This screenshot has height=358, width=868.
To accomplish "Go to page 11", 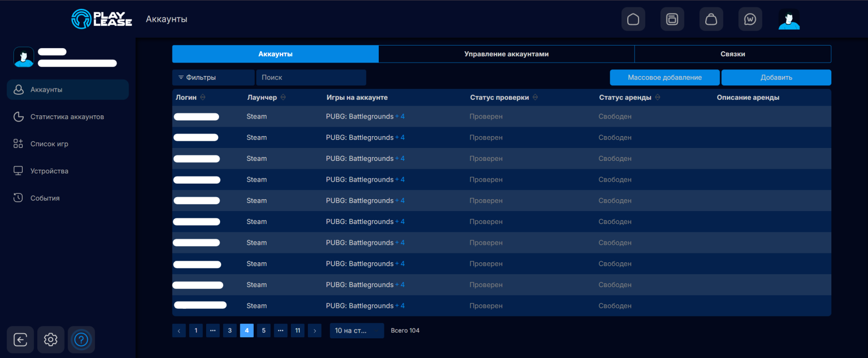I will pyautogui.click(x=298, y=331).
